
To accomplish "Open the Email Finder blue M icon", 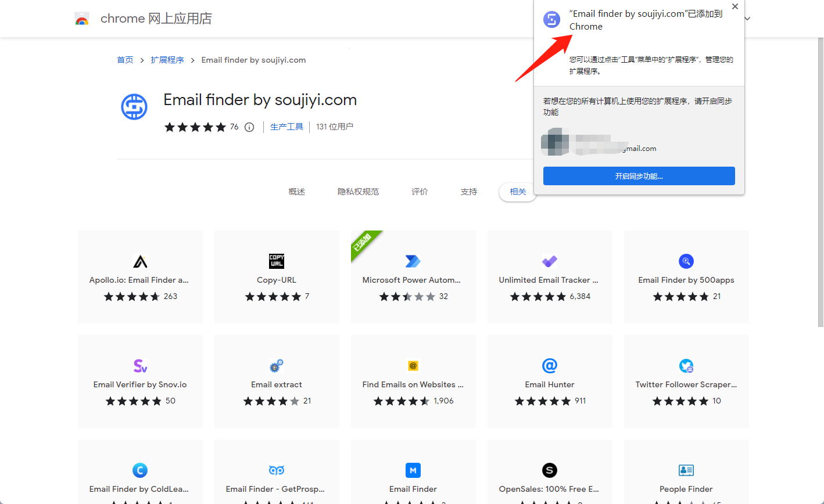I will pyautogui.click(x=413, y=470).
